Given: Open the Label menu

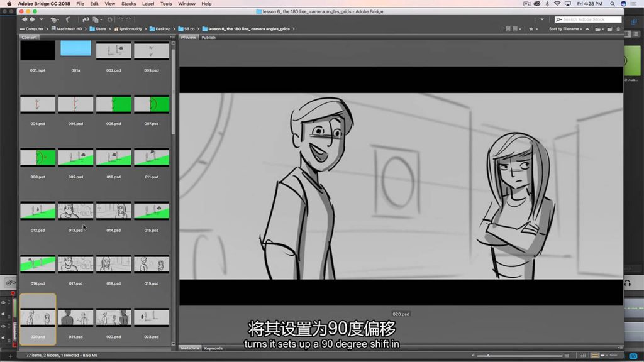Looking at the screenshot, I should (148, 4).
